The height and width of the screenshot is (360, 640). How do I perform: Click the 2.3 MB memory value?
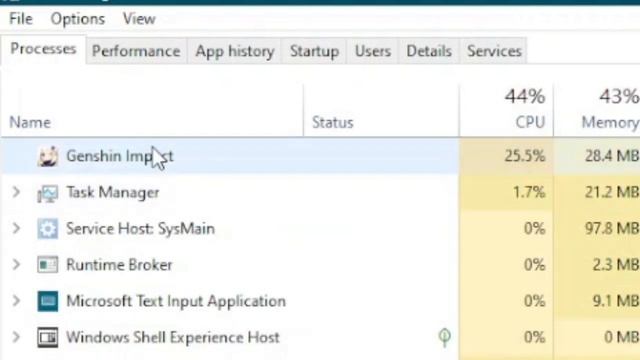616,265
